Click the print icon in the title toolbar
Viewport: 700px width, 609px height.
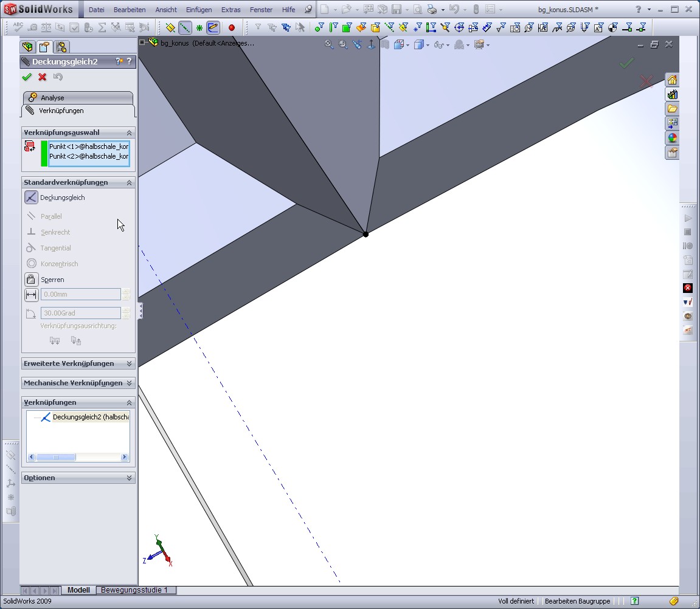(x=432, y=10)
